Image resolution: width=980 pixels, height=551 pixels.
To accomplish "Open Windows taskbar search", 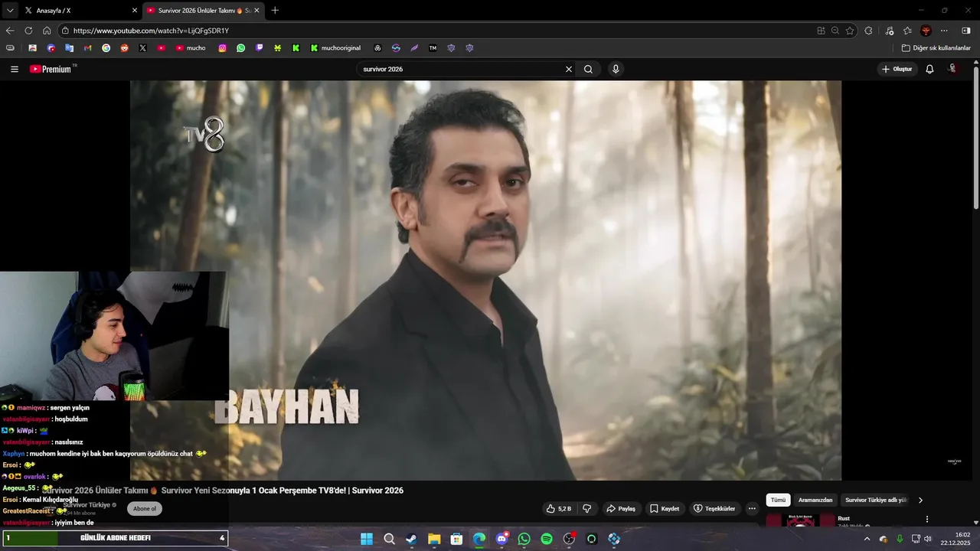I will point(389,539).
